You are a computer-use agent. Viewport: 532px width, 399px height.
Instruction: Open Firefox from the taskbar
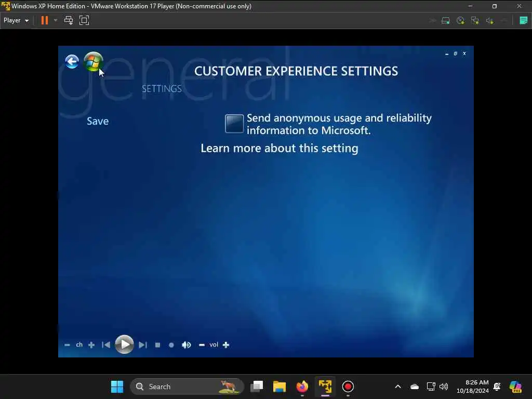pyautogui.click(x=302, y=387)
